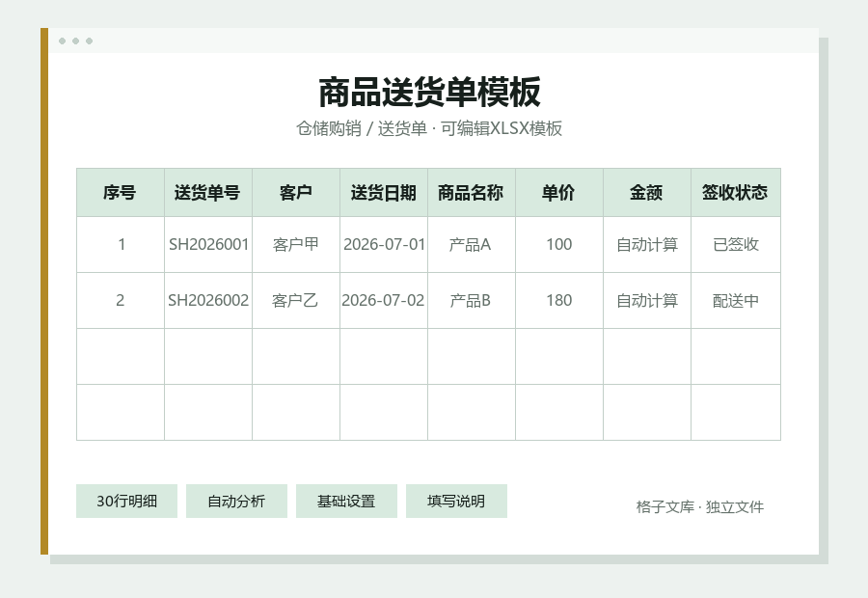The width and height of the screenshot is (868, 598).
Task: Click the 产品A cell
Action: pos(472,244)
